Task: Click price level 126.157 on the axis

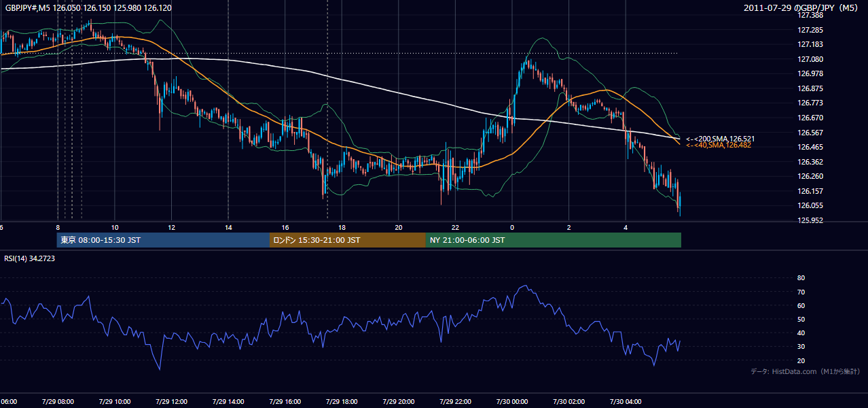Action: coord(810,191)
